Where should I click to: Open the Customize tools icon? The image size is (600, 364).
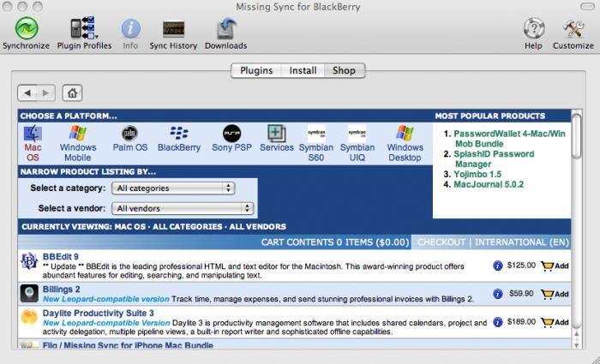coord(573,28)
